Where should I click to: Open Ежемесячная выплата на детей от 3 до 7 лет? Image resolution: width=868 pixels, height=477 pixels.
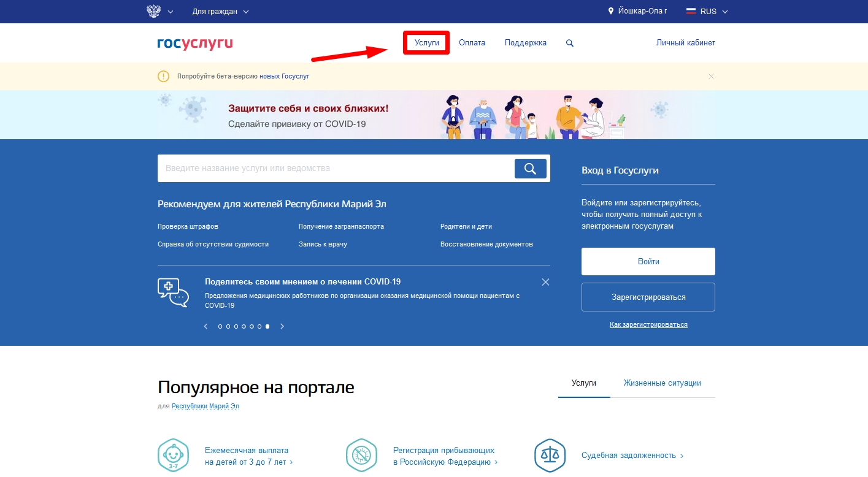pos(248,456)
